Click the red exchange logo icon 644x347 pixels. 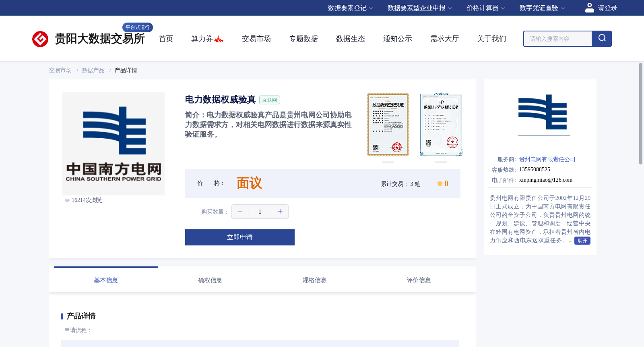point(40,39)
